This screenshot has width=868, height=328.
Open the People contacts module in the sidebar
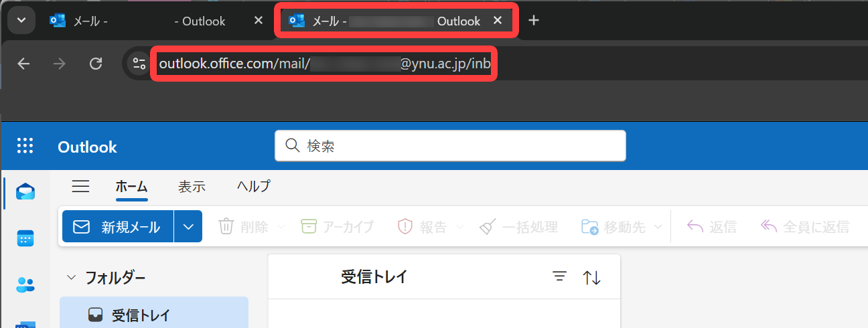(x=25, y=284)
